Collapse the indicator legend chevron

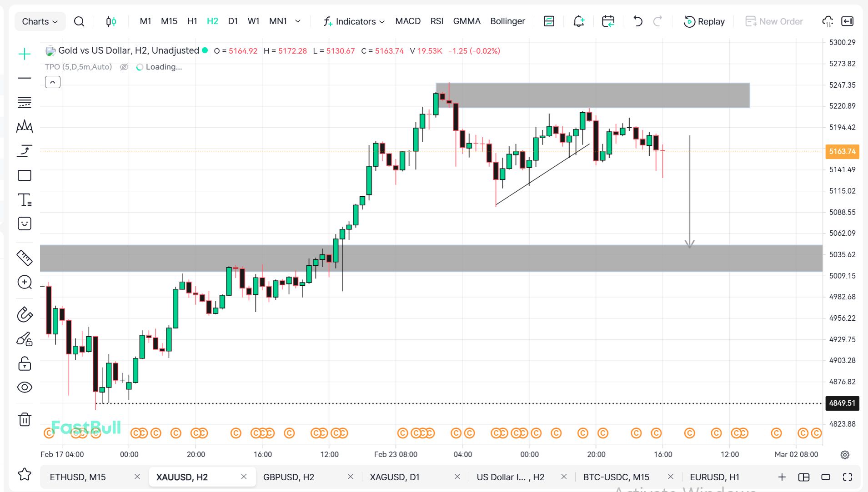pos(53,82)
